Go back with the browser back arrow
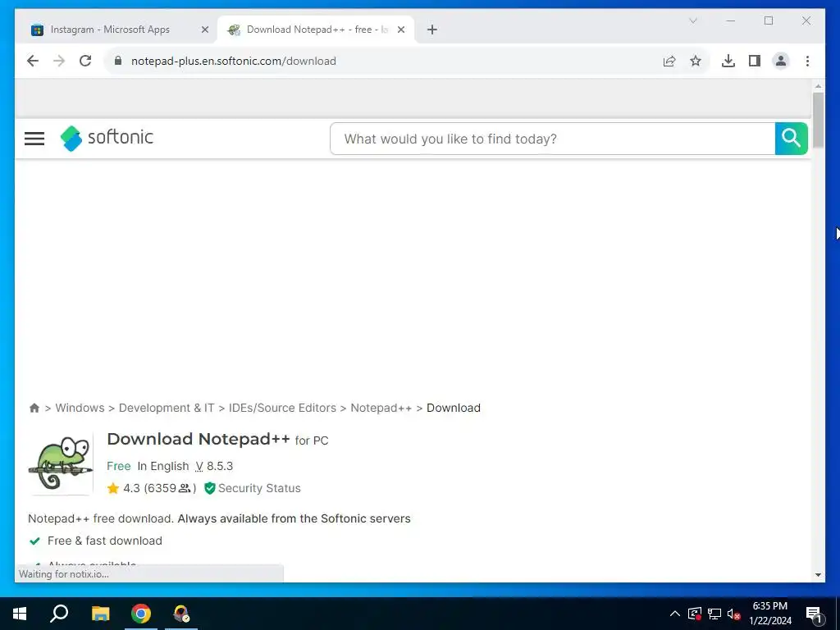840x630 pixels. tap(33, 61)
